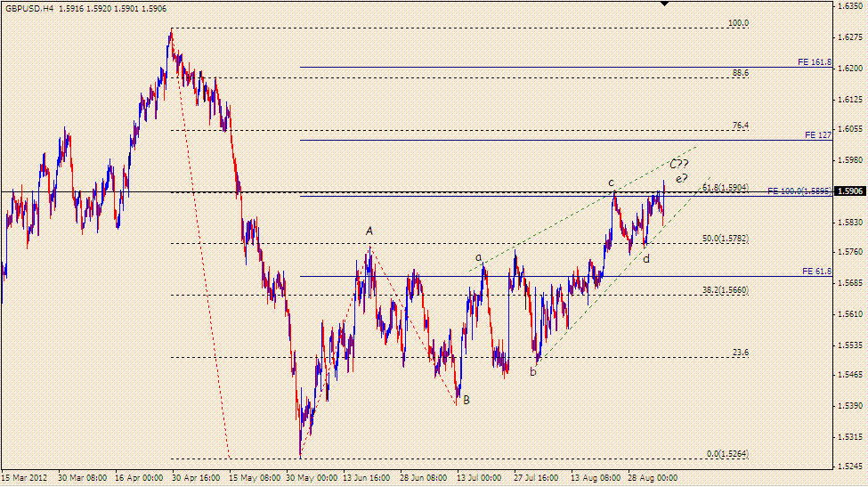Click the 100.0 Fibonacci level label
The width and height of the screenshot is (868, 487).
pyautogui.click(x=738, y=23)
